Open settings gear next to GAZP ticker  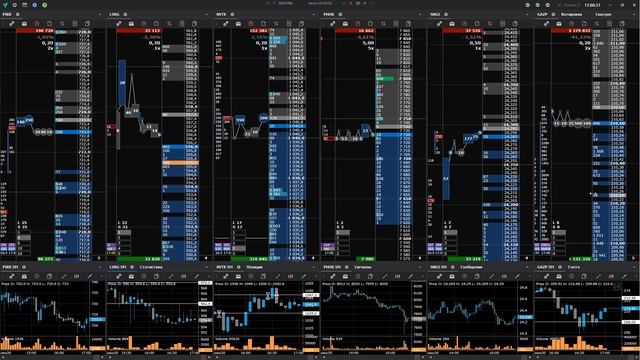pos(553,14)
